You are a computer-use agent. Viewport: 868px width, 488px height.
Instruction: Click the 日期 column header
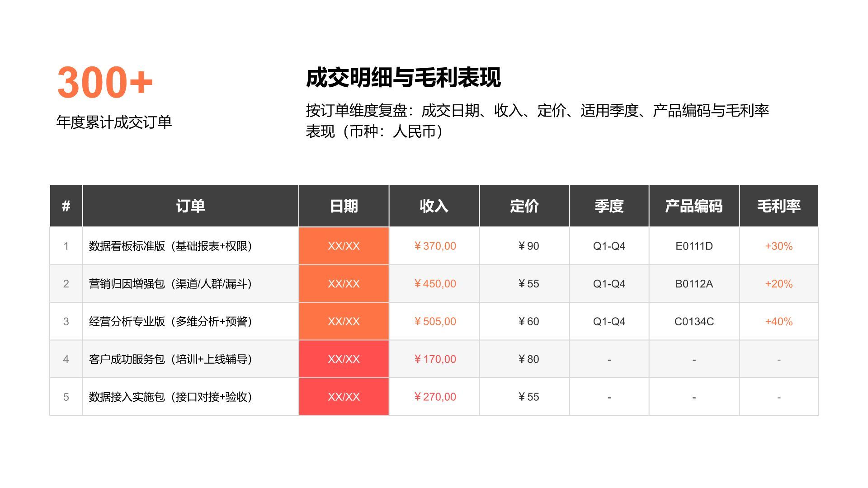point(344,206)
